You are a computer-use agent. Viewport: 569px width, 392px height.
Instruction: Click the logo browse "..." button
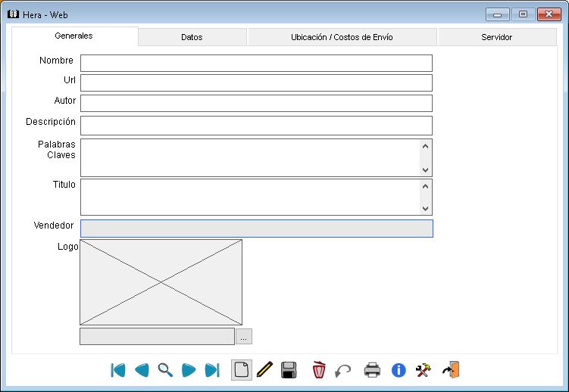pos(243,337)
